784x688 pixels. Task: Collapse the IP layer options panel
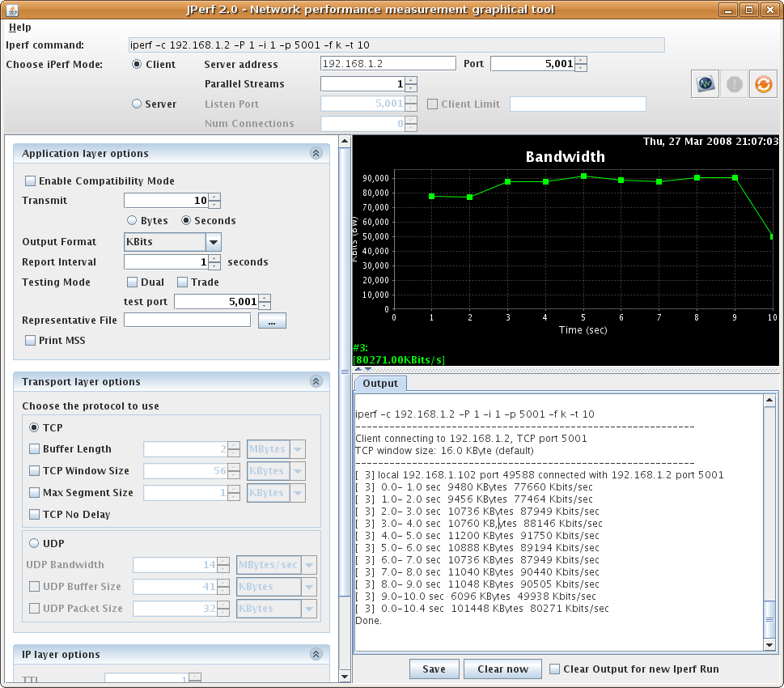click(x=316, y=654)
